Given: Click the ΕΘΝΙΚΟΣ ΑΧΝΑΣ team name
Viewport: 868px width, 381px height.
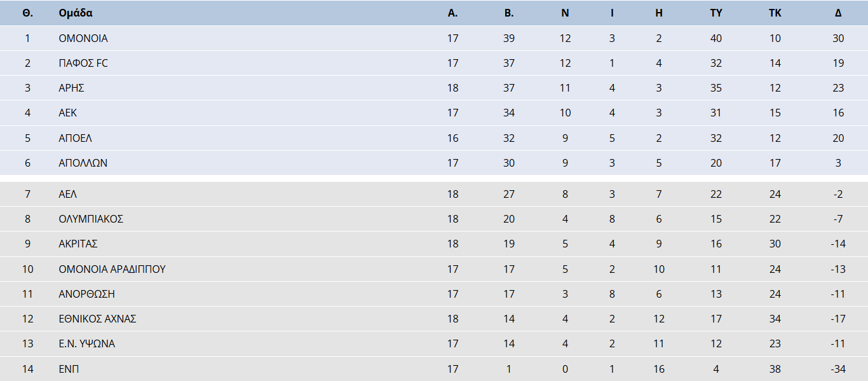Looking at the screenshot, I should tap(97, 319).
